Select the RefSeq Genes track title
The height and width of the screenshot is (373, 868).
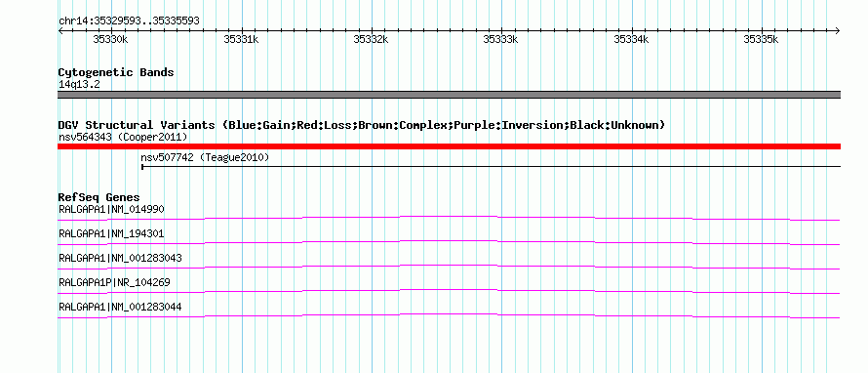coord(99,197)
